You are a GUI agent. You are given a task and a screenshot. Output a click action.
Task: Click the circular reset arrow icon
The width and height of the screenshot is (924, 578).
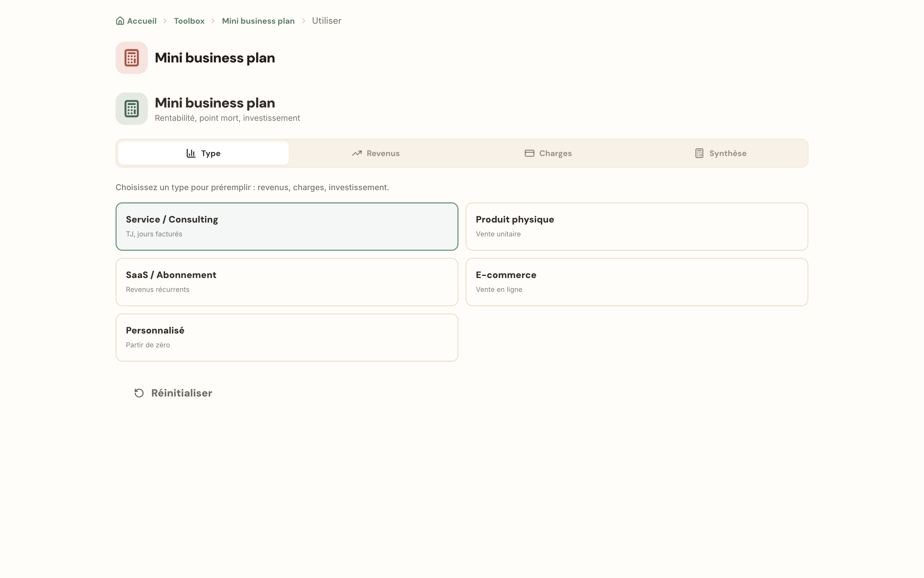(139, 393)
